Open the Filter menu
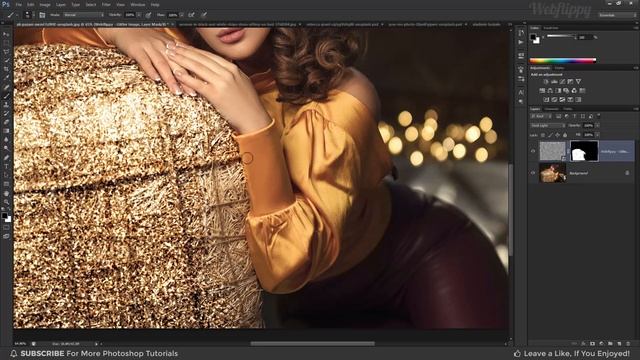This screenshot has width=640, height=360. pyautogui.click(x=106, y=4)
